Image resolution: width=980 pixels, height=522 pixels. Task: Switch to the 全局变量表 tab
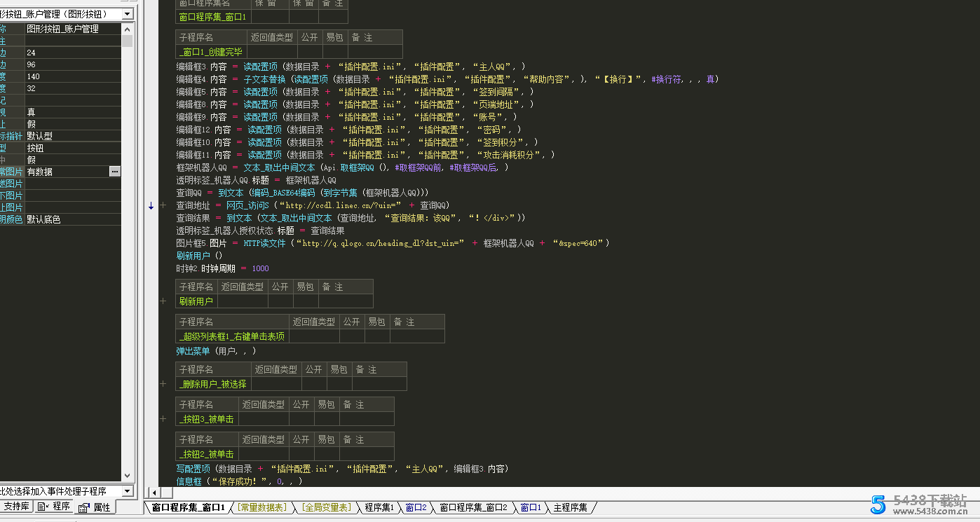pos(327,507)
